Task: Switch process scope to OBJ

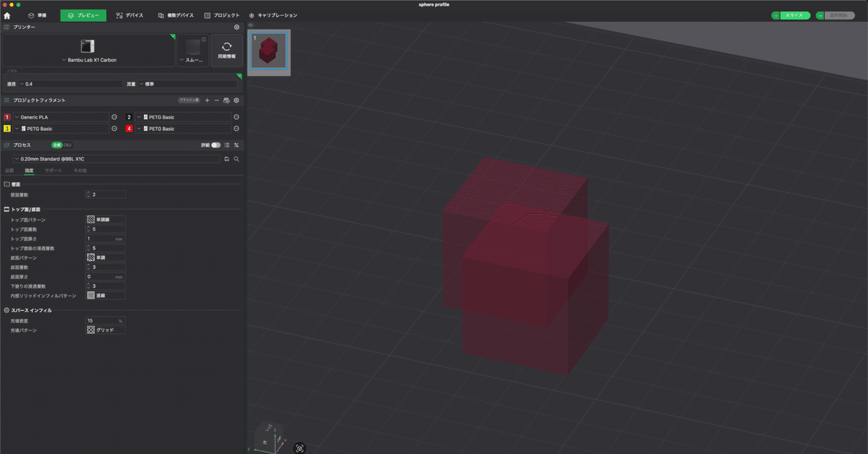Action: 67,145
